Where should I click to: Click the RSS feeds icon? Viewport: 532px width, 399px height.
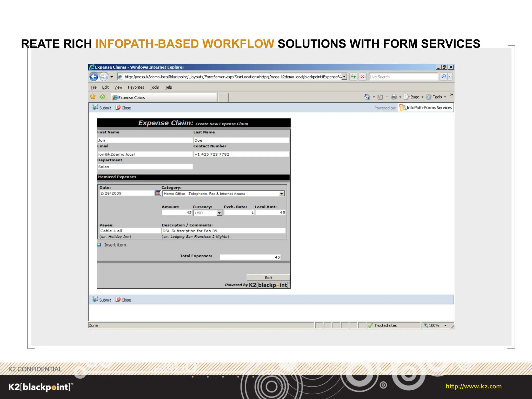click(x=380, y=97)
